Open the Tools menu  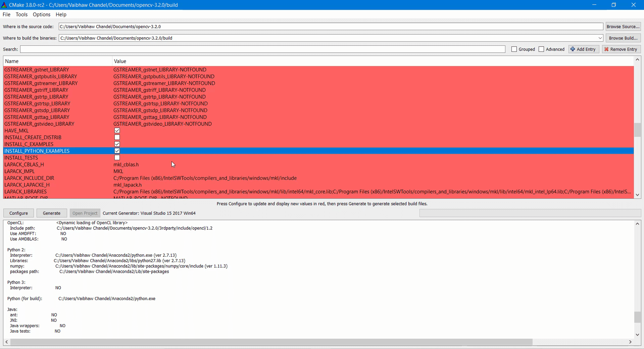click(21, 14)
